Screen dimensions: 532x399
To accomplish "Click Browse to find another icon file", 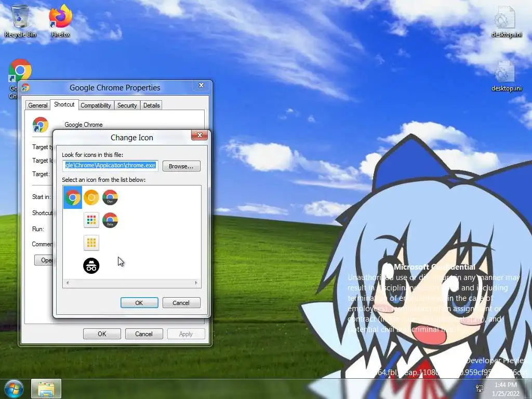I will (181, 166).
